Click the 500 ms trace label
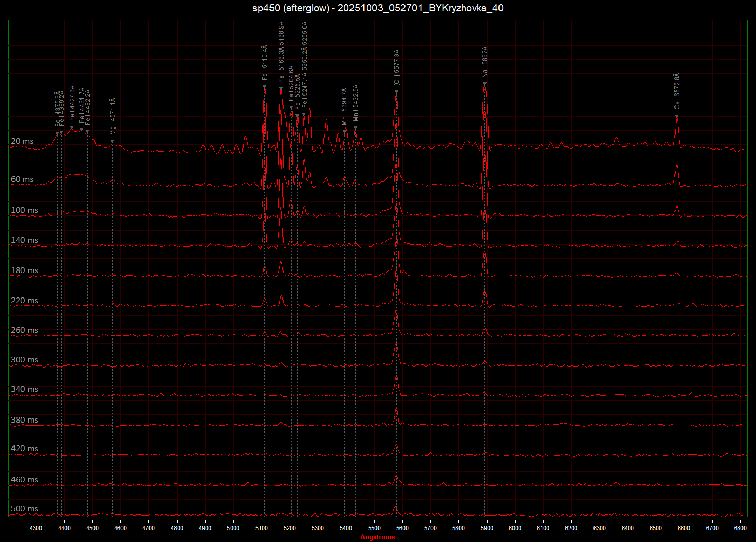Image resolution: width=756 pixels, height=542 pixels. pyautogui.click(x=24, y=509)
